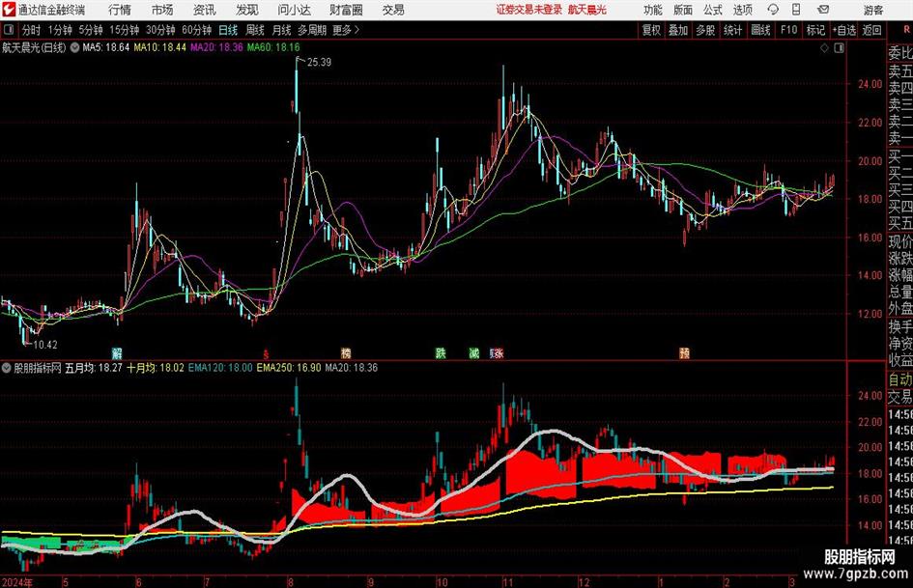Open the 发现 menu
This screenshot has width=913, height=588.
tap(247, 10)
